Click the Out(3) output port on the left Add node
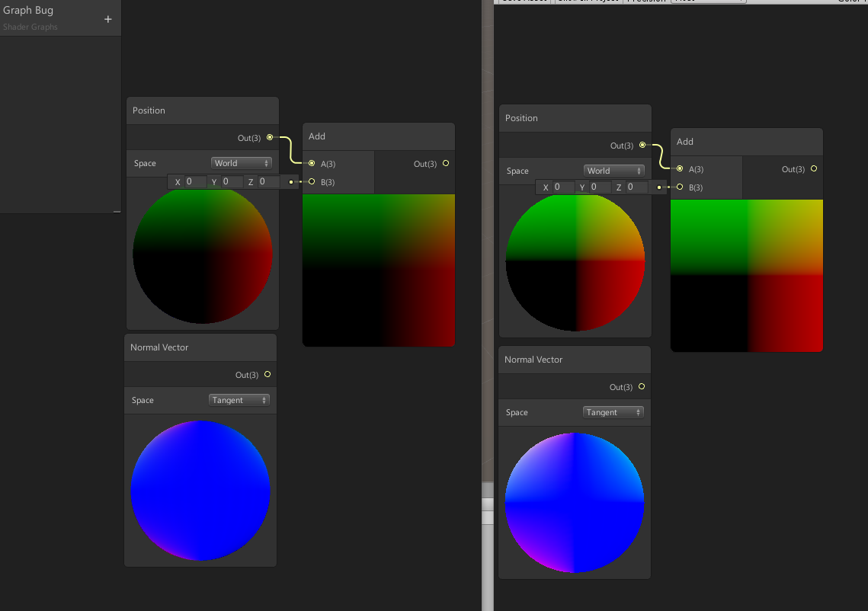868x611 pixels. click(446, 163)
